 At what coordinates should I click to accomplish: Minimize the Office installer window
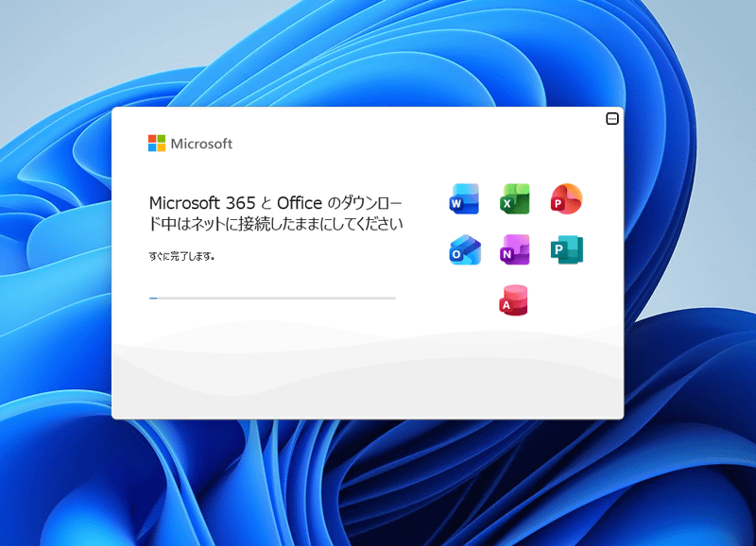click(613, 118)
